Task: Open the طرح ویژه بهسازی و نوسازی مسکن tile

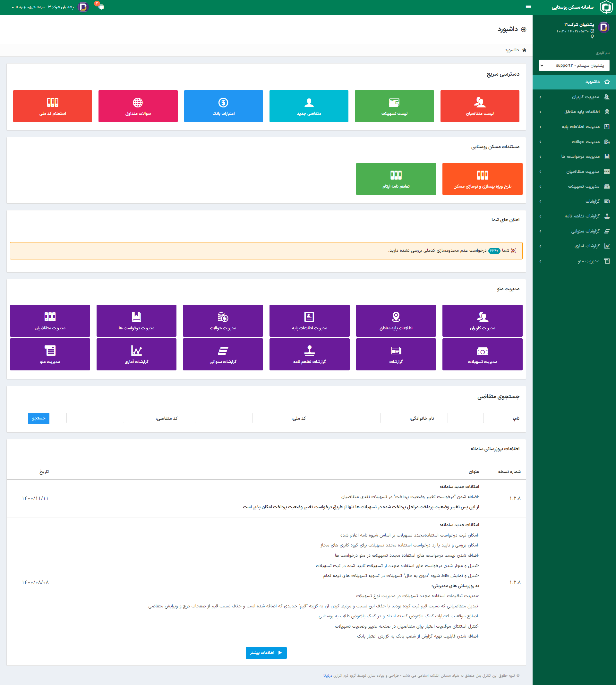Action: (x=482, y=179)
